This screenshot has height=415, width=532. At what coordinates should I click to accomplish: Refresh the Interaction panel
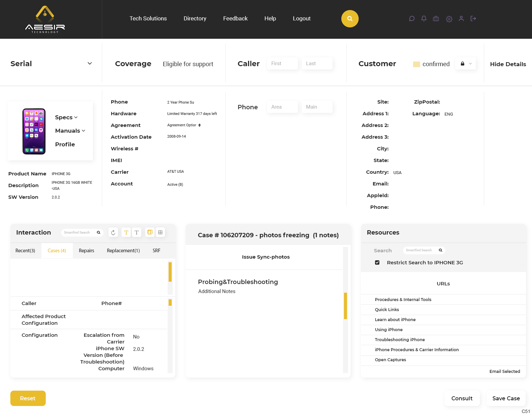coord(113,233)
